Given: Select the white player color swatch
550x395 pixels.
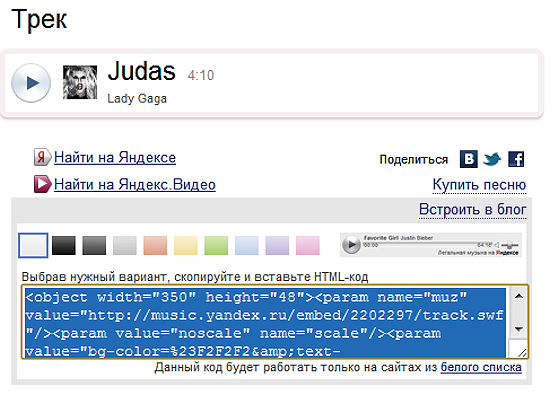Looking at the screenshot, I should pyautogui.click(x=33, y=245).
